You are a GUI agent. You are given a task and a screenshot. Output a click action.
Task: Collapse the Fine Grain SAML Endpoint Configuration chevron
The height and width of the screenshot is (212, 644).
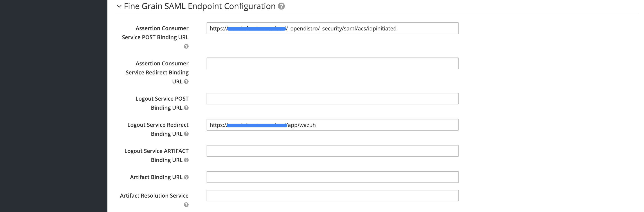click(x=119, y=7)
